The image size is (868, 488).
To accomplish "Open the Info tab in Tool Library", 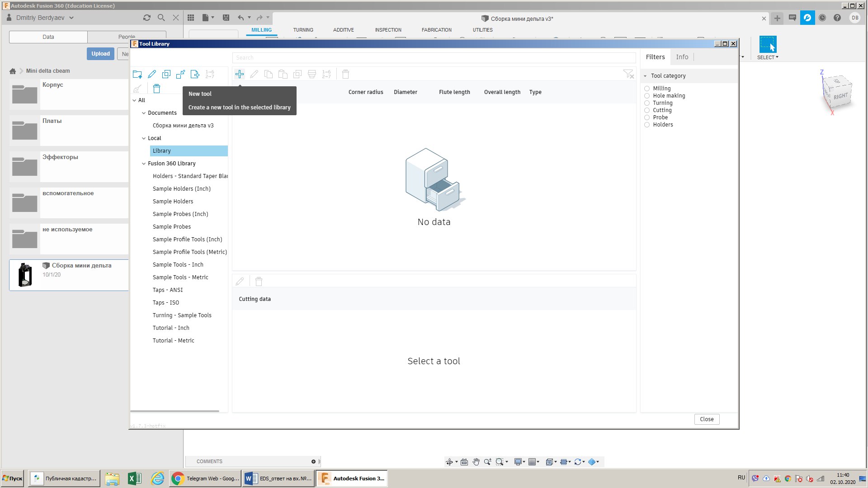I will pyautogui.click(x=682, y=57).
